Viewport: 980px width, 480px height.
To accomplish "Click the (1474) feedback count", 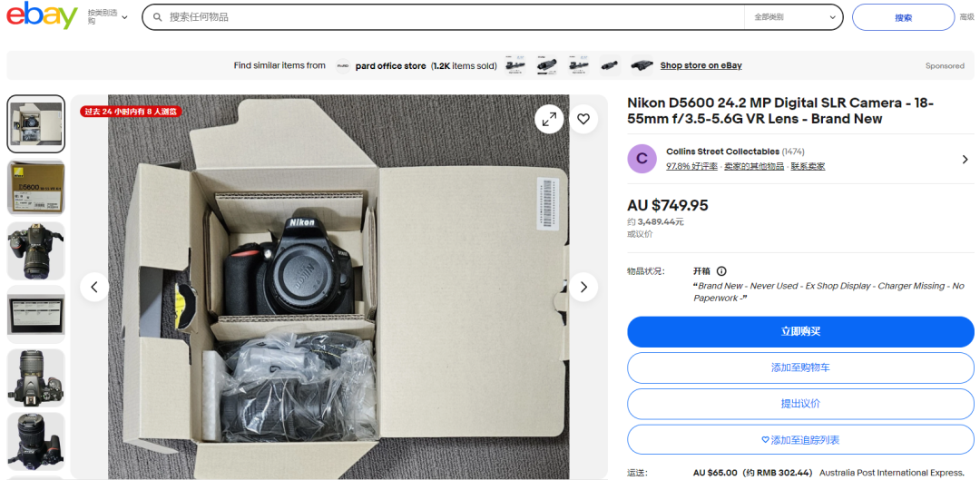I will [x=793, y=152].
